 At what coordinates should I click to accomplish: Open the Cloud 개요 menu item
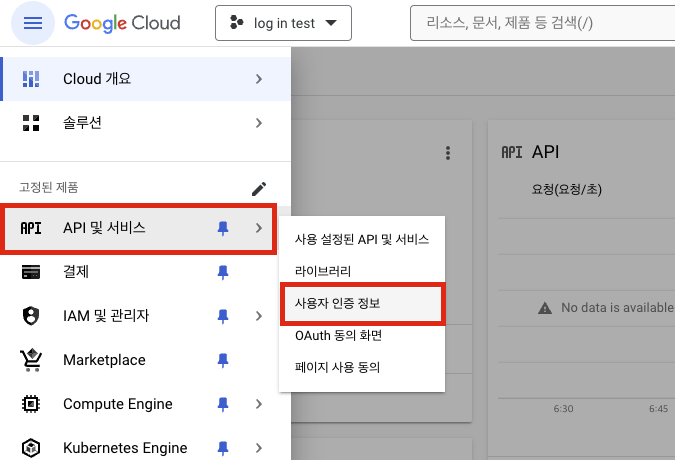(x=146, y=79)
